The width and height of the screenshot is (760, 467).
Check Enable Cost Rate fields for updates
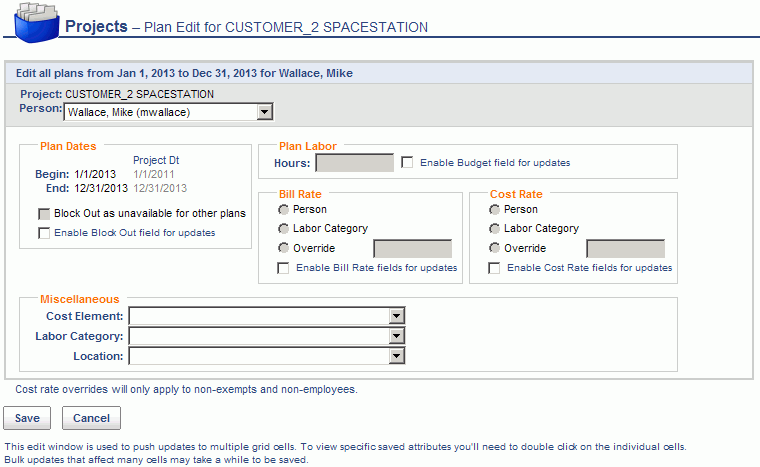494,268
